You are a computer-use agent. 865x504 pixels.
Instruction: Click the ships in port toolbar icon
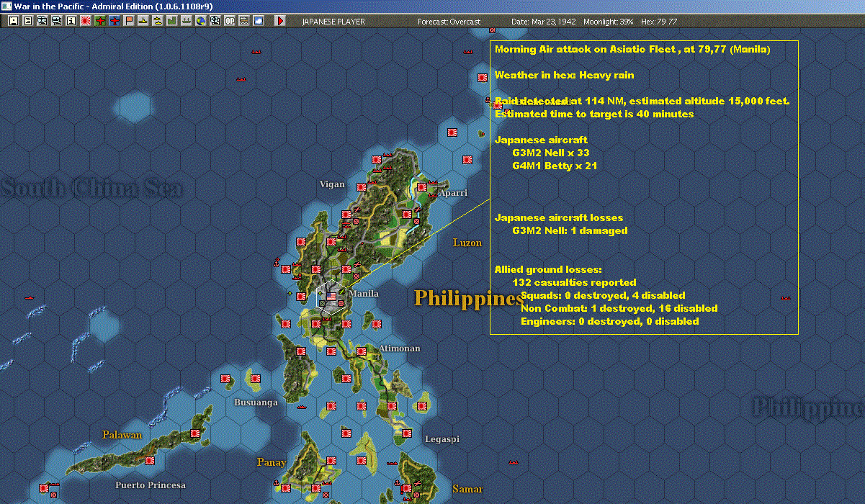click(x=187, y=21)
